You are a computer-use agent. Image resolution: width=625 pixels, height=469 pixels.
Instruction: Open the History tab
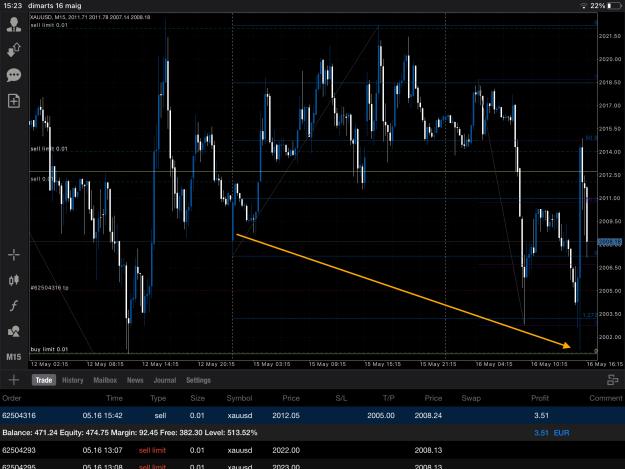[x=73, y=380]
